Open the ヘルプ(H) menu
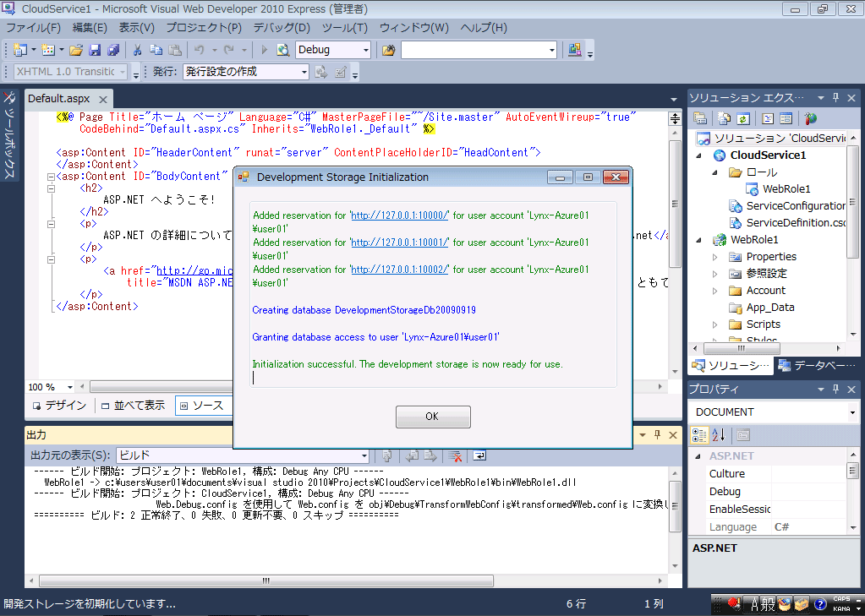 [x=484, y=28]
